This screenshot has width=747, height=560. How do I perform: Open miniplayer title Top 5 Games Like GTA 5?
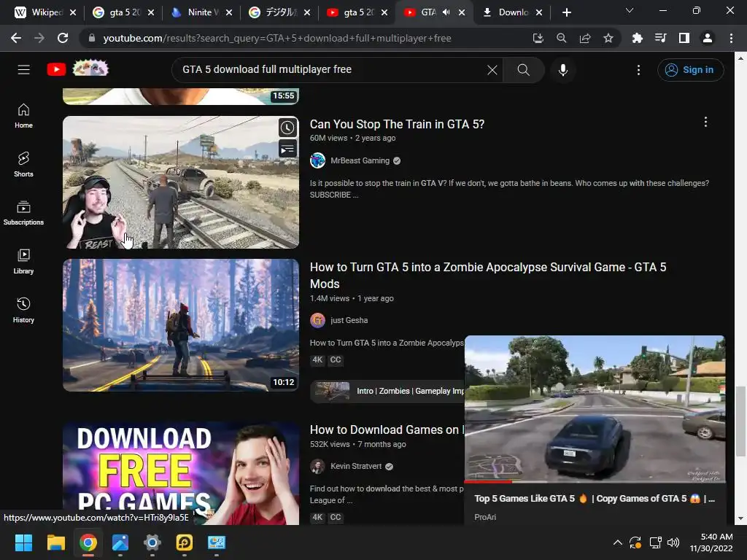[594, 499]
